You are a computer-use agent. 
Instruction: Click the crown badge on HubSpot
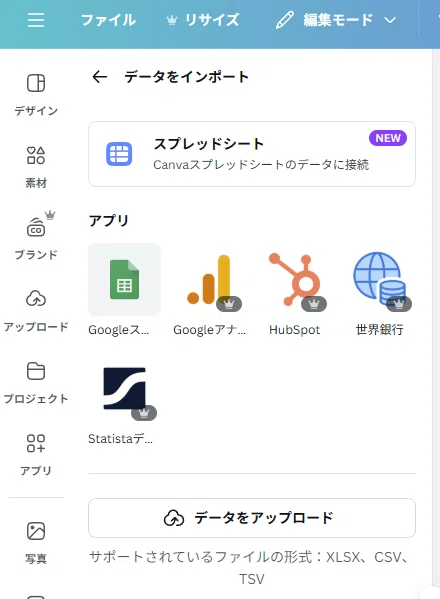pyautogui.click(x=314, y=304)
